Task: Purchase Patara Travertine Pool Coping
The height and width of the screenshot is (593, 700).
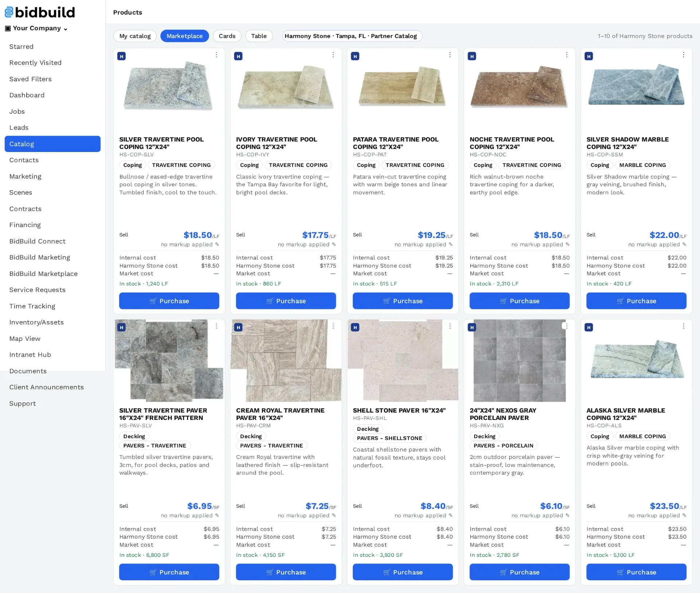Action: [402, 301]
